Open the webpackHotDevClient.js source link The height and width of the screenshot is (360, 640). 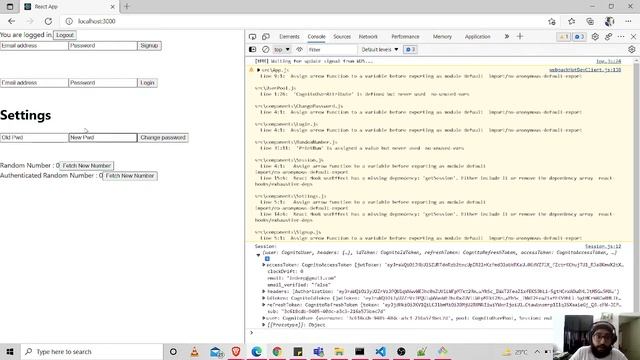click(585, 70)
